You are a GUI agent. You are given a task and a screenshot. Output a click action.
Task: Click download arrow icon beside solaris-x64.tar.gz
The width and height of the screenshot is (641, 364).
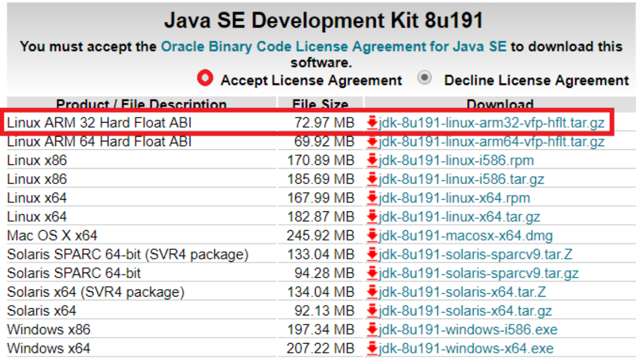pyautogui.click(x=372, y=310)
